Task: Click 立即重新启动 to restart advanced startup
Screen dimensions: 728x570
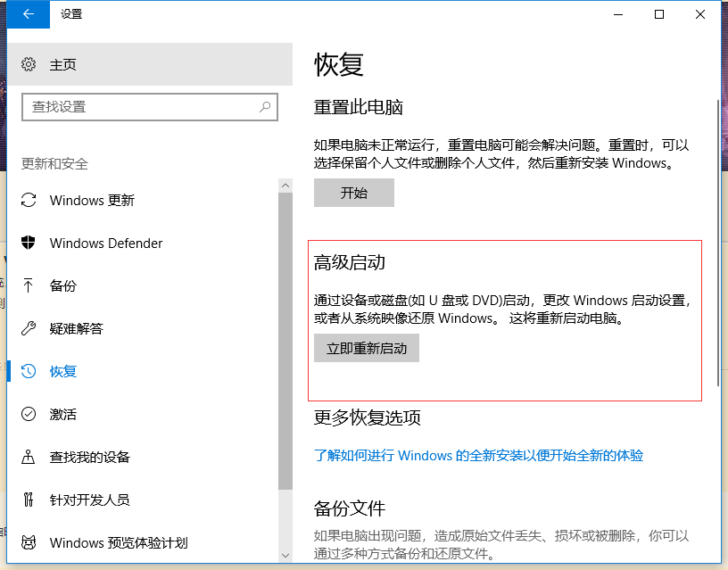Action: point(366,348)
